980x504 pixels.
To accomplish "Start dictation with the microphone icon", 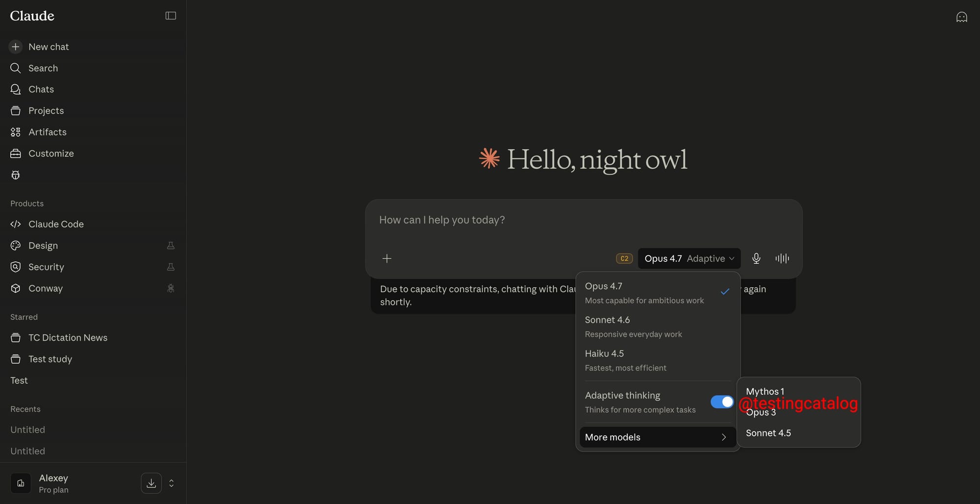I will tap(756, 258).
